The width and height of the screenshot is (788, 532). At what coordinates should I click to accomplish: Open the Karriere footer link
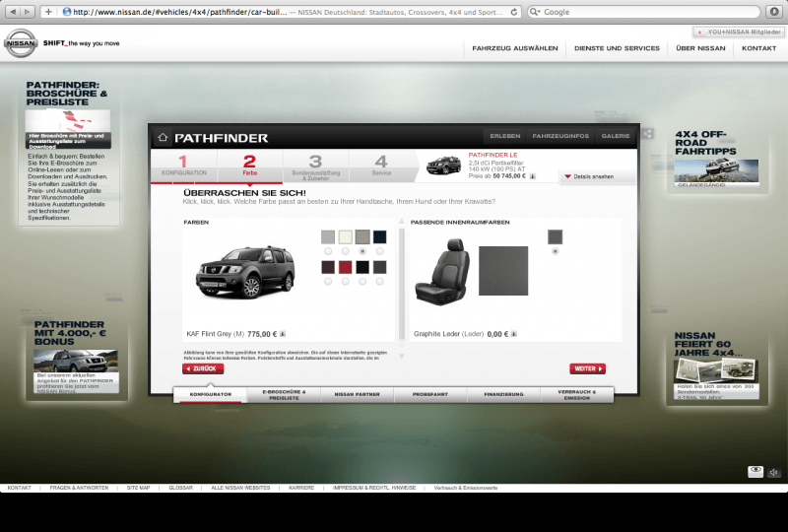pyautogui.click(x=301, y=488)
